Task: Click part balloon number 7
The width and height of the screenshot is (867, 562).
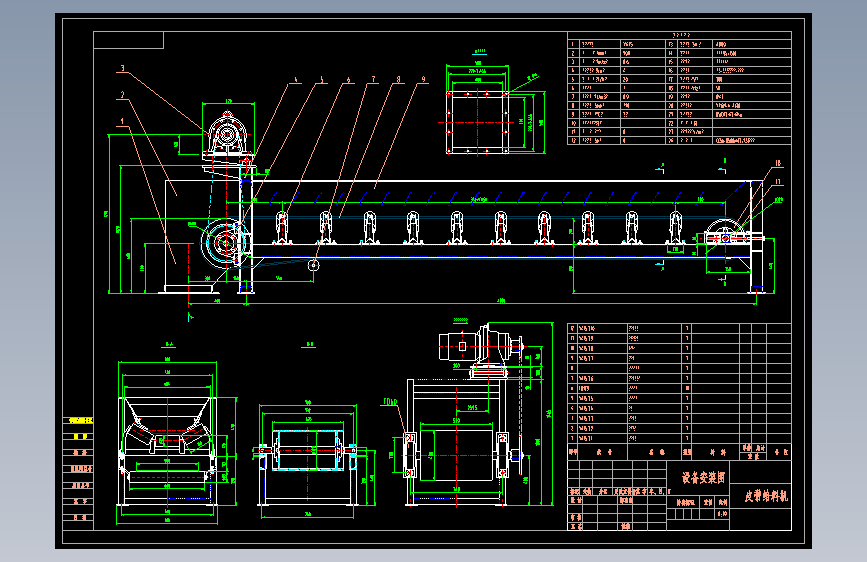Action: tap(373, 80)
